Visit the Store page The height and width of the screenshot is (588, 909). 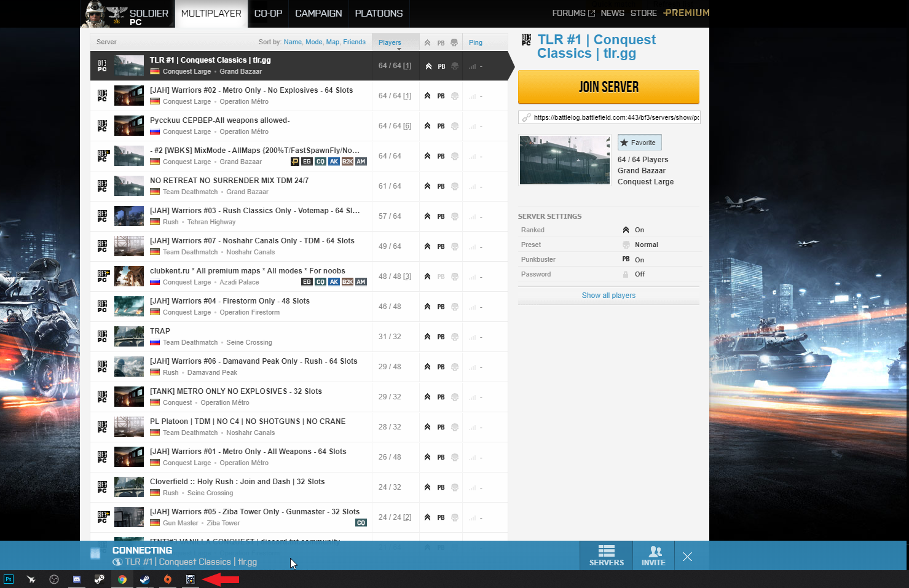pos(643,13)
